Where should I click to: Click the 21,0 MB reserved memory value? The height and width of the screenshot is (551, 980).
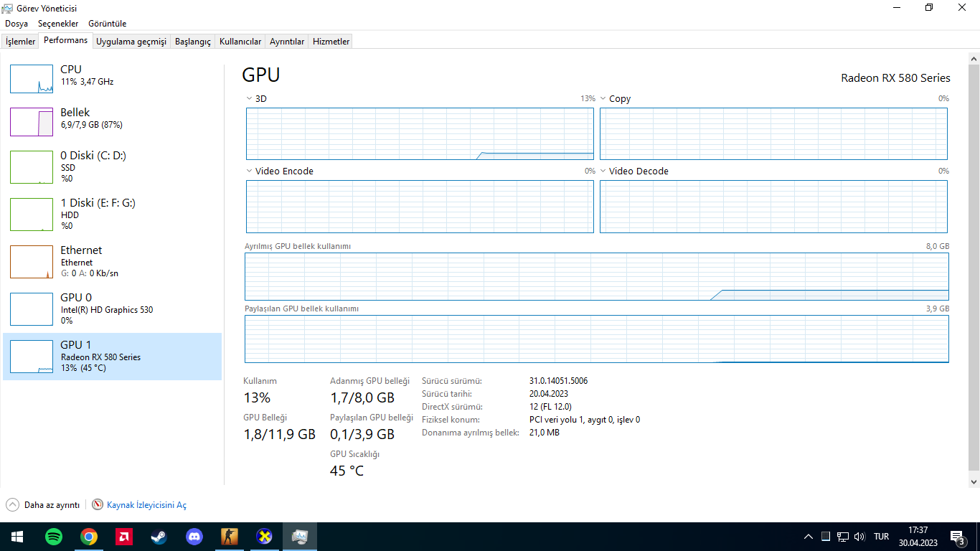544,433
